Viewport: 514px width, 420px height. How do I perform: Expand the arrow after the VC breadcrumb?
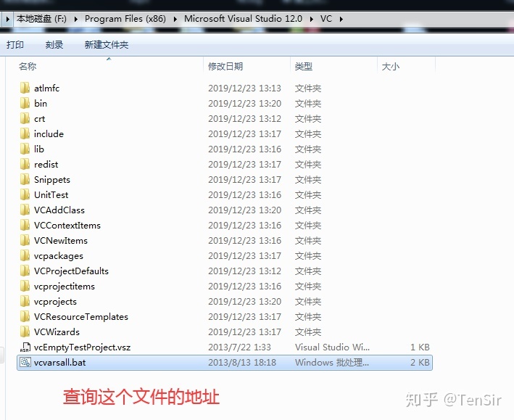coord(341,19)
